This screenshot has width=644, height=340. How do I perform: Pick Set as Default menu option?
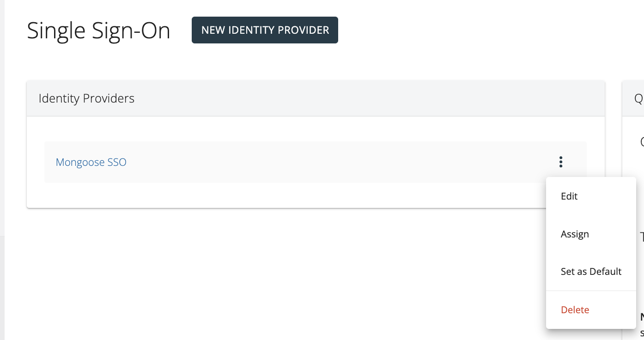(591, 272)
